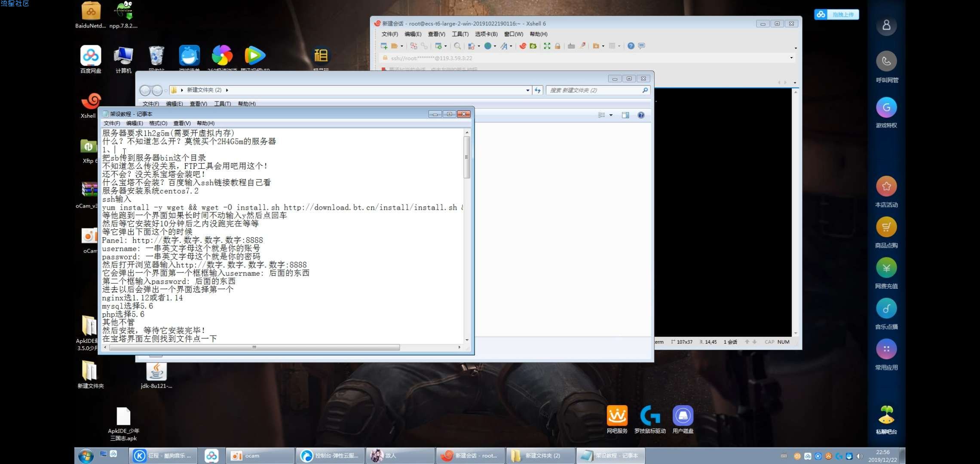
Task: Toggle the preview pane icon in Explorer
Action: coord(625,115)
